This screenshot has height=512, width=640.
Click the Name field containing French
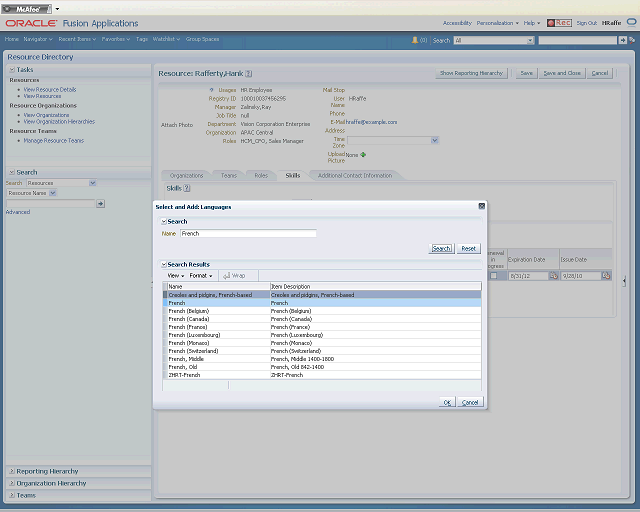[248, 234]
